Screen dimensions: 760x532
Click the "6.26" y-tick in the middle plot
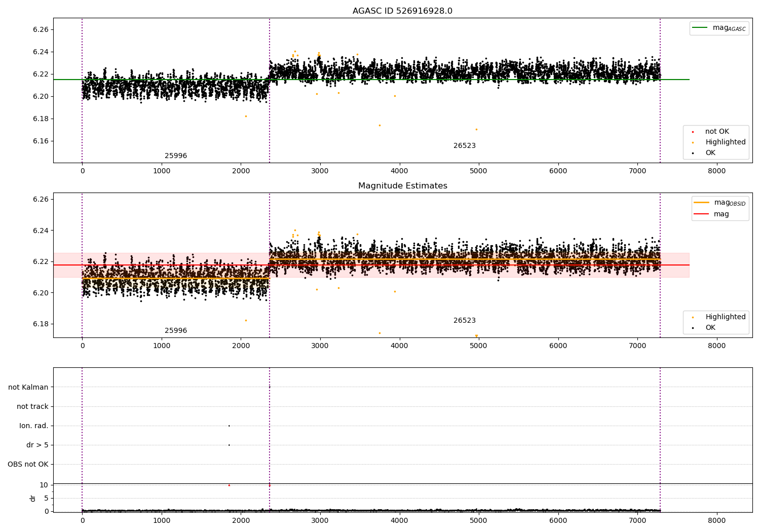click(x=41, y=200)
